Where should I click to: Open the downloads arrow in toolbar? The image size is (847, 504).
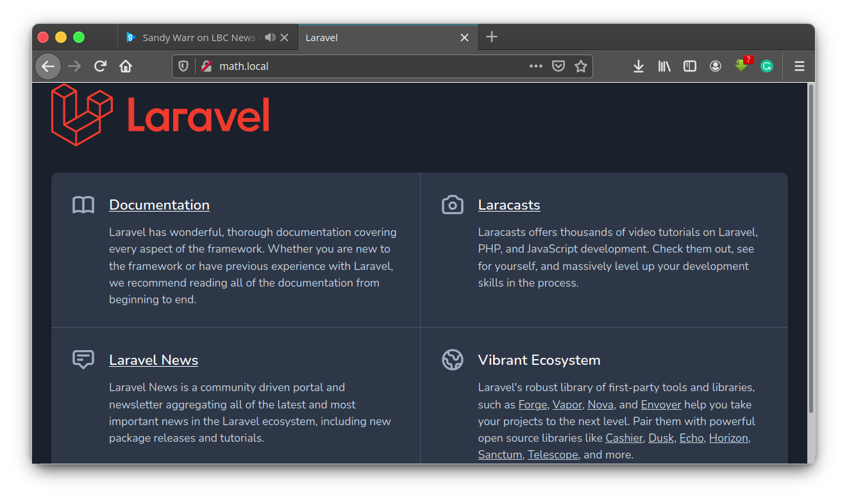(x=639, y=66)
